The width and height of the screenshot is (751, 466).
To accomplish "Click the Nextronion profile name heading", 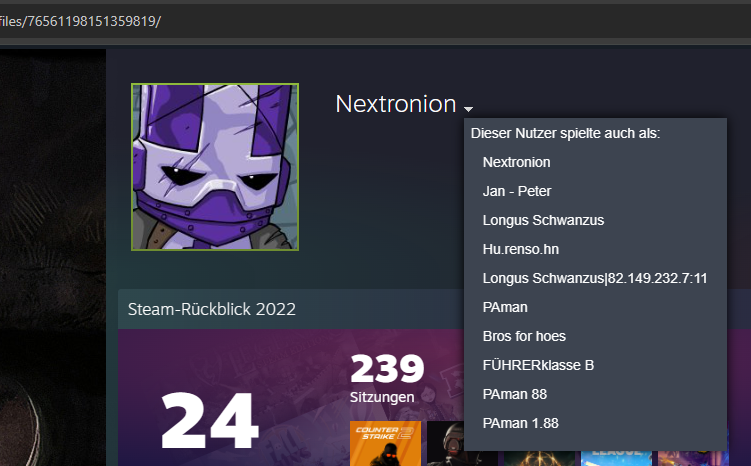I will point(396,104).
